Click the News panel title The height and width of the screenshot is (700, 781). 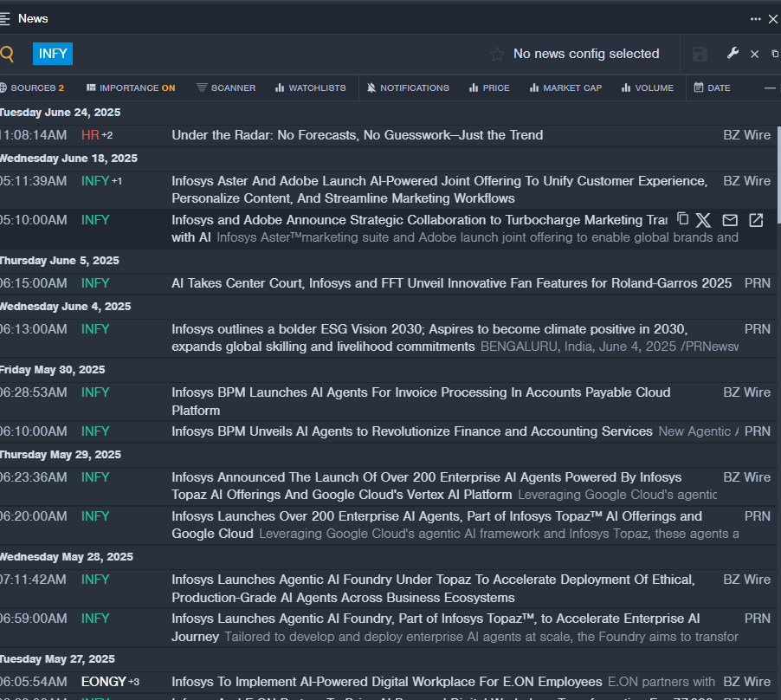[33, 19]
